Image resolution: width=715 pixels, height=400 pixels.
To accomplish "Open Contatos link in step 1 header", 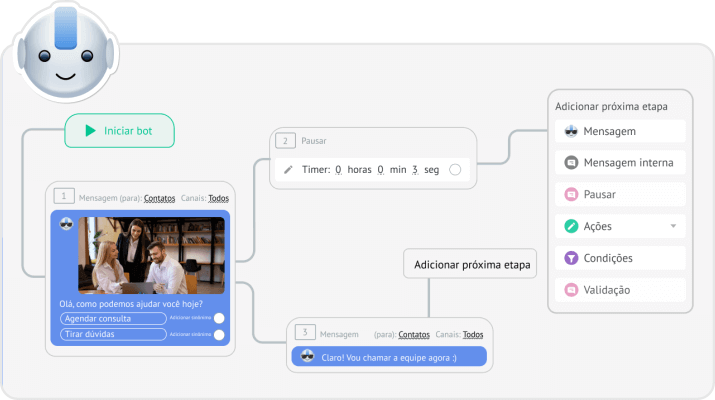I will point(160,198).
